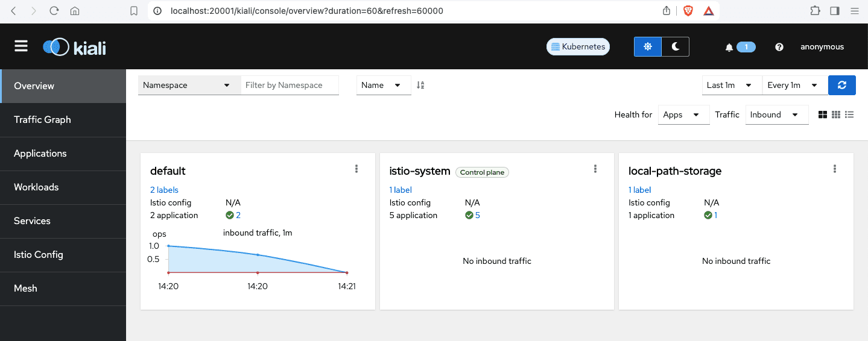
Task: Click the Control plane badge
Action: [x=482, y=172]
